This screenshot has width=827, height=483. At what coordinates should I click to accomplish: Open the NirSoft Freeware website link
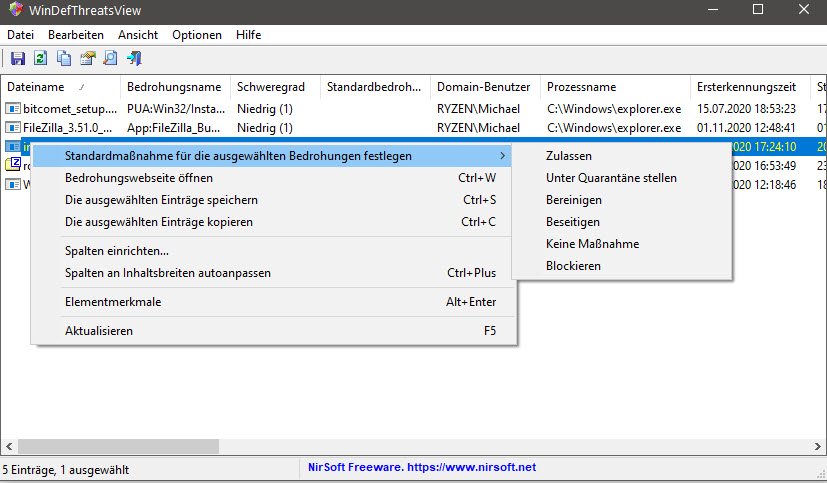[x=422, y=467]
